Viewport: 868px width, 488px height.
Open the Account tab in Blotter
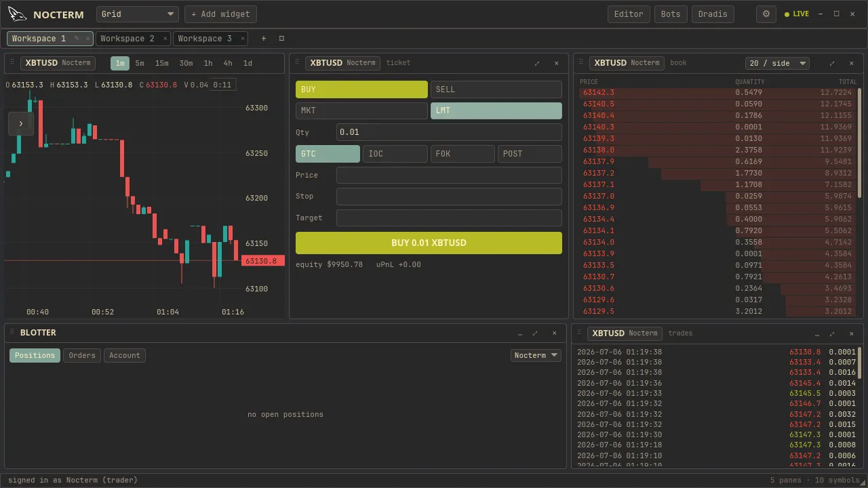(125, 355)
